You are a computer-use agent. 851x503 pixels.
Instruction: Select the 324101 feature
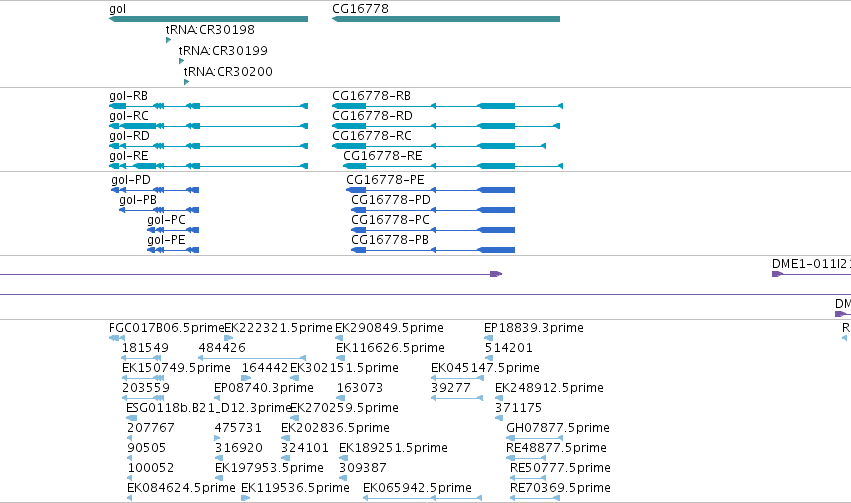coord(305,448)
